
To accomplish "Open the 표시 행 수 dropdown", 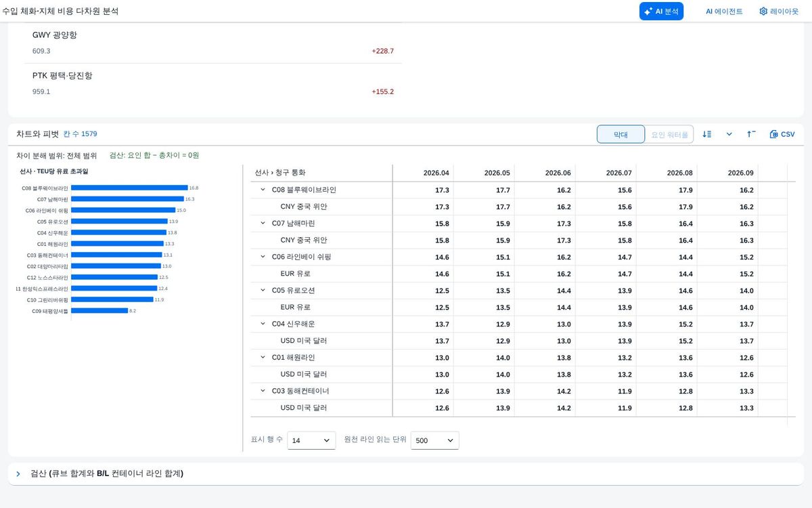I will (x=311, y=440).
